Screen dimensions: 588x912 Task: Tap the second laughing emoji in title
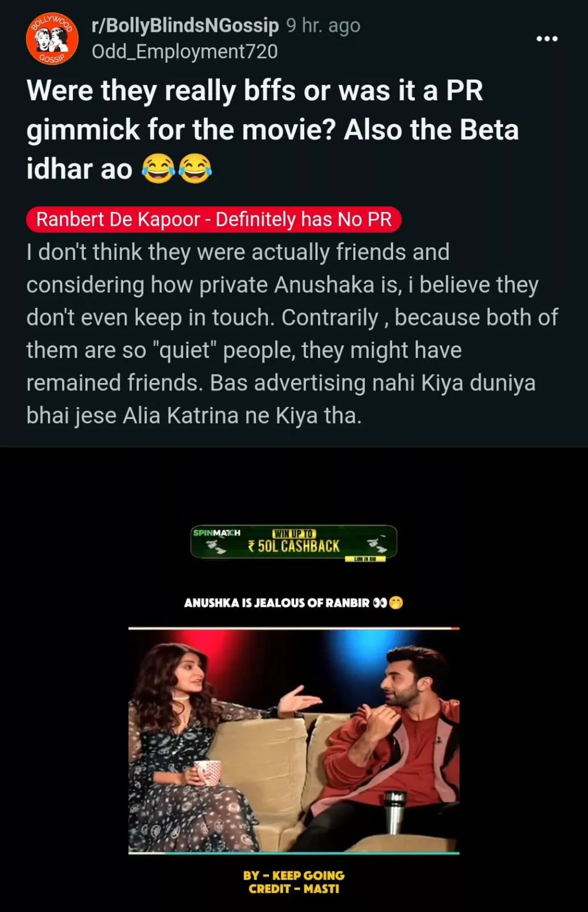(x=195, y=170)
